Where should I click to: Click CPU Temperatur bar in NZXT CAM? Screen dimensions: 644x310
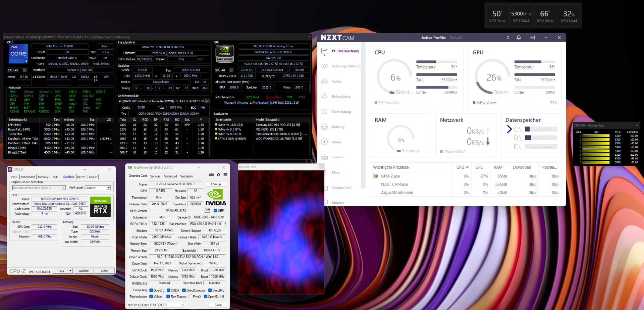[x=436, y=62]
